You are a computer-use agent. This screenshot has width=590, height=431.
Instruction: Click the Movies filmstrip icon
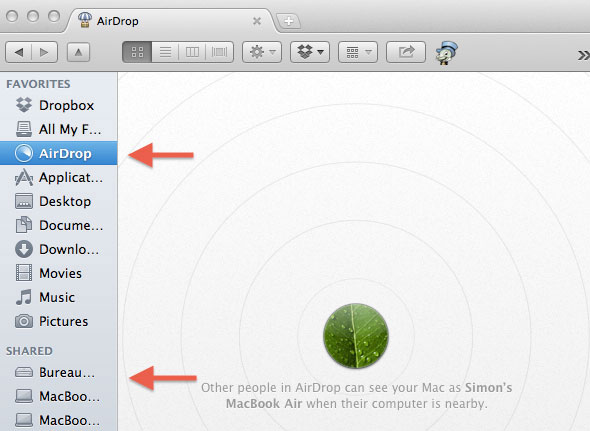pos(24,273)
